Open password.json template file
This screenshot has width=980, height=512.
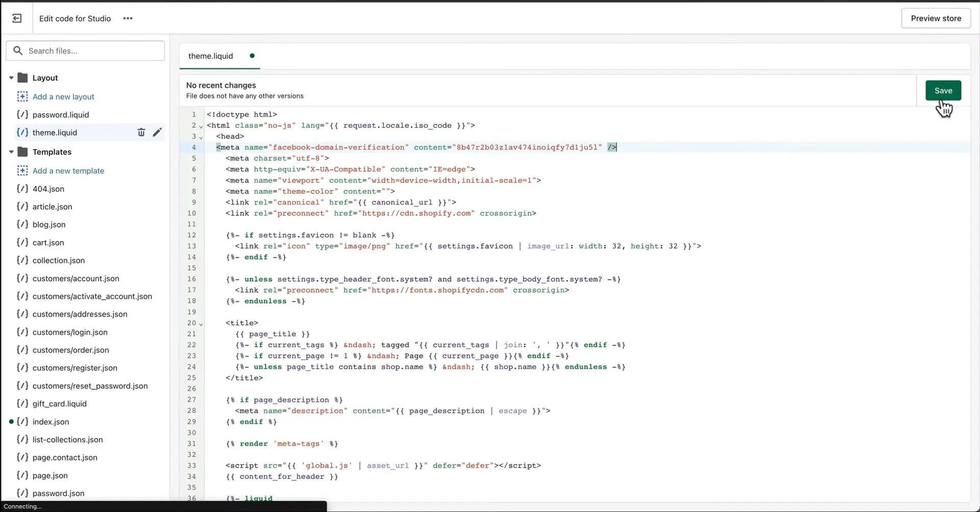(x=58, y=493)
